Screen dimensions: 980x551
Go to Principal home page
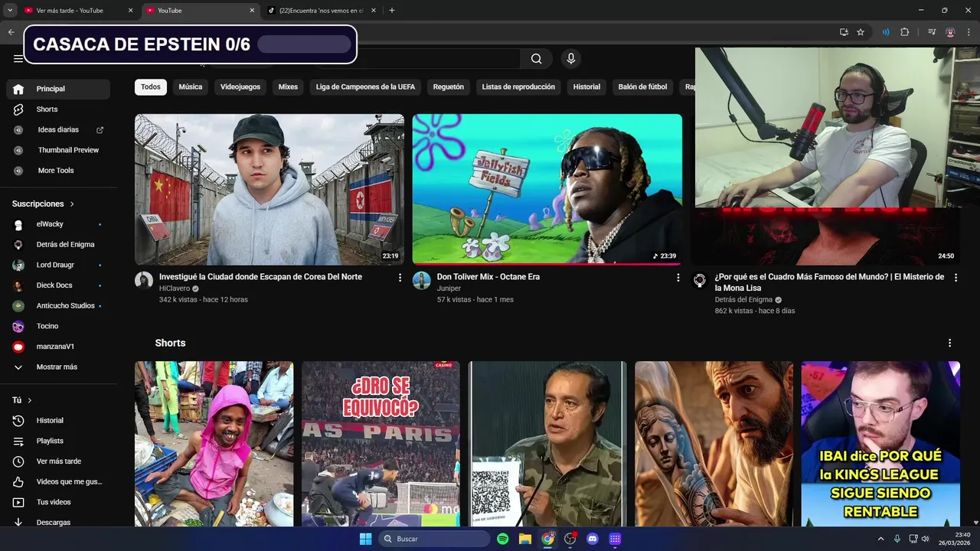click(x=58, y=89)
